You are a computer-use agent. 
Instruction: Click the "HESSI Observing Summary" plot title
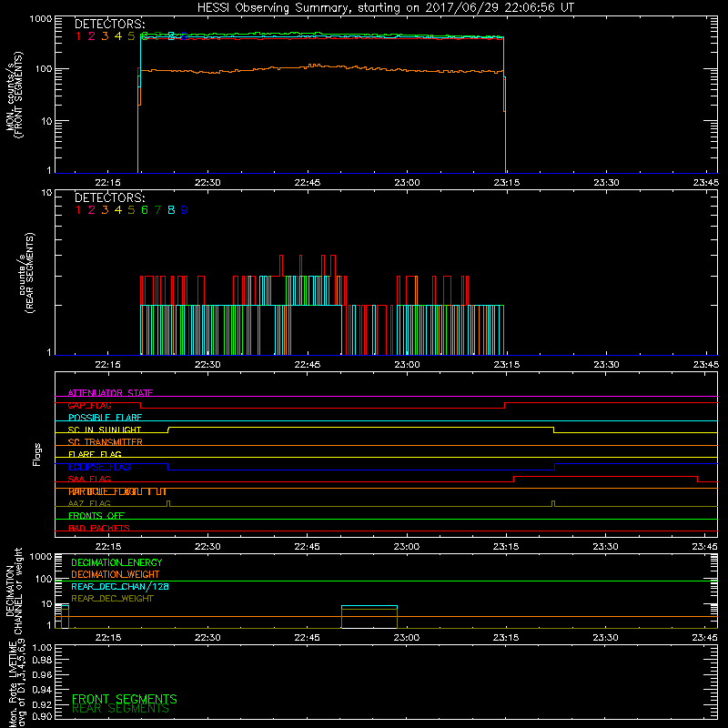pyautogui.click(x=385, y=7)
